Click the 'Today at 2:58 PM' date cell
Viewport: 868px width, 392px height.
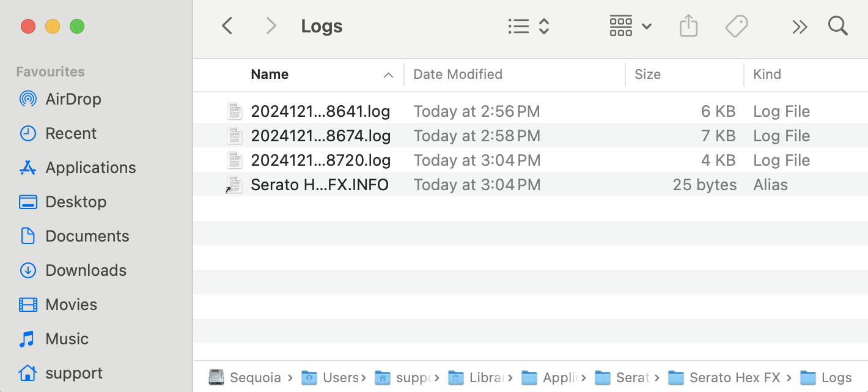pyautogui.click(x=477, y=136)
